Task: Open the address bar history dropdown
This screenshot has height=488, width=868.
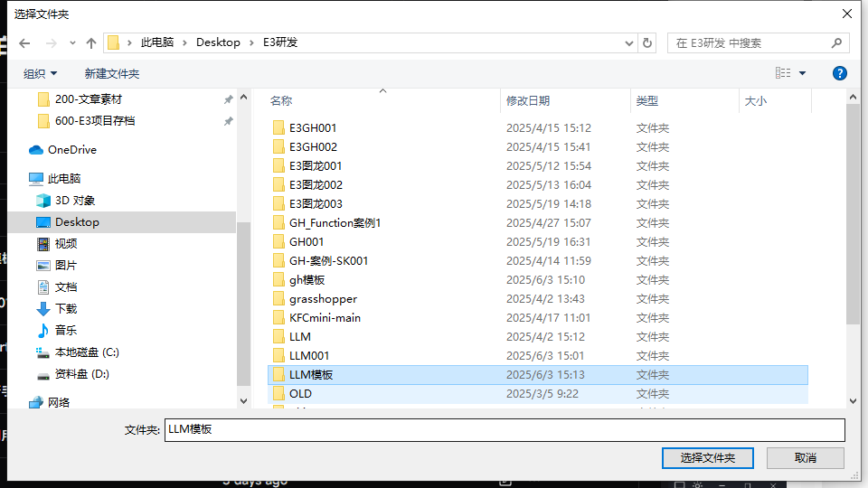Action: (x=630, y=42)
